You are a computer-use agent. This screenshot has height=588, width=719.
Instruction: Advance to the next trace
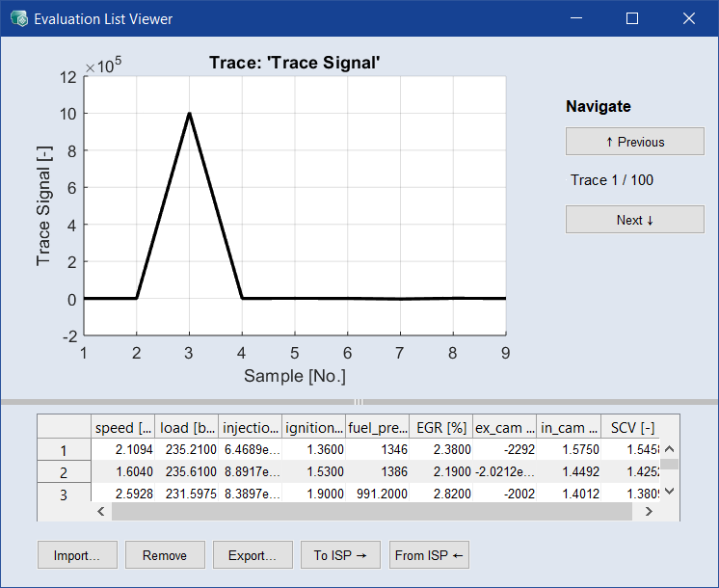coord(634,220)
